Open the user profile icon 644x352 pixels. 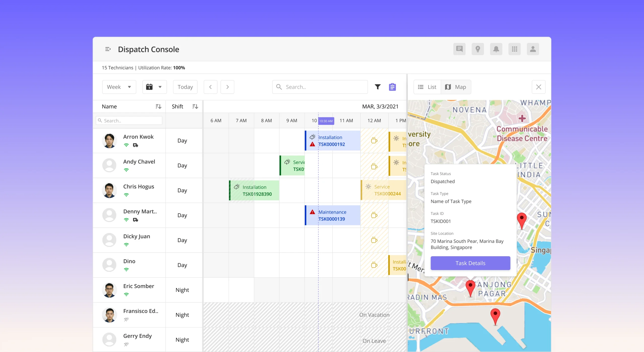(533, 49)
